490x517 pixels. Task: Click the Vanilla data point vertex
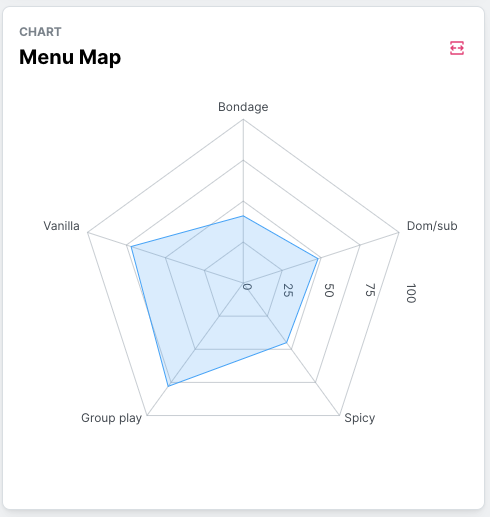[131, 247]
